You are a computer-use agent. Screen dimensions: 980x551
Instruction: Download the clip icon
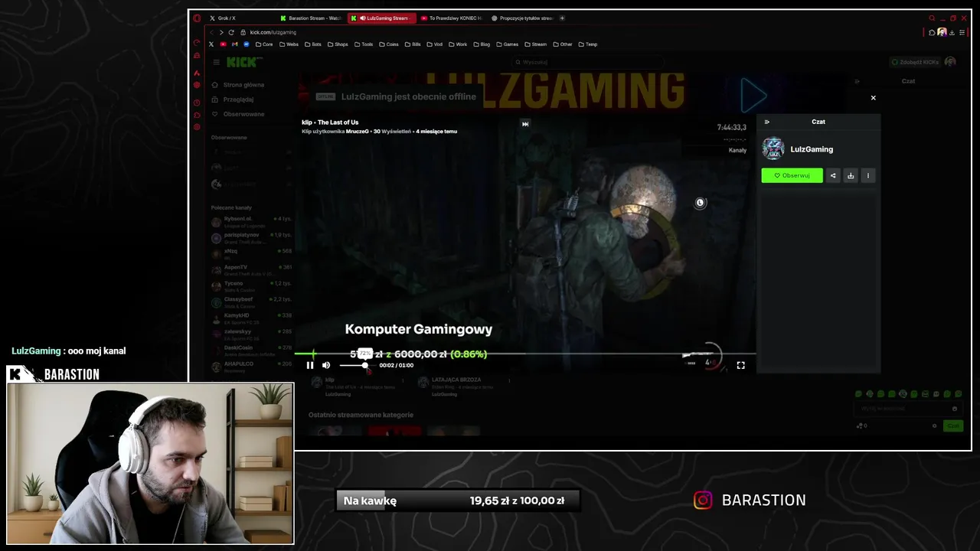851,175
